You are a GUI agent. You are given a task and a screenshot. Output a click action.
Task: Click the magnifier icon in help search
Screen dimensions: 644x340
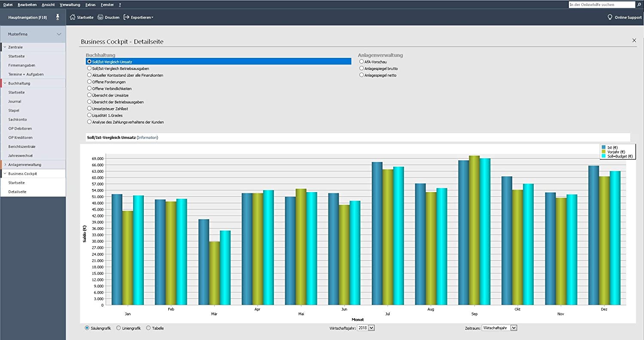(x=639, y=4)
